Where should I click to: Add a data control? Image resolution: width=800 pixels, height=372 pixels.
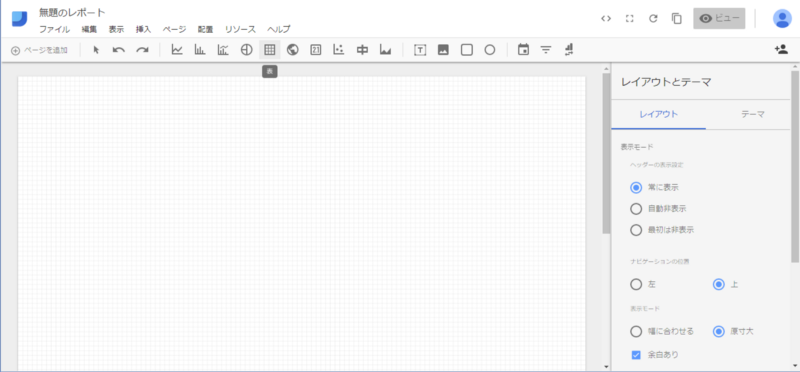click(569, 49)
